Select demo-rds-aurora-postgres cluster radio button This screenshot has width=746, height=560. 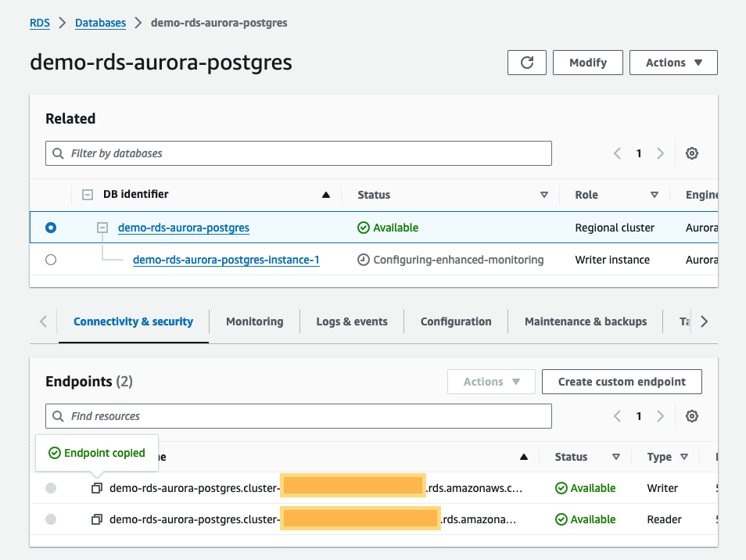click(x=51, y=228)
